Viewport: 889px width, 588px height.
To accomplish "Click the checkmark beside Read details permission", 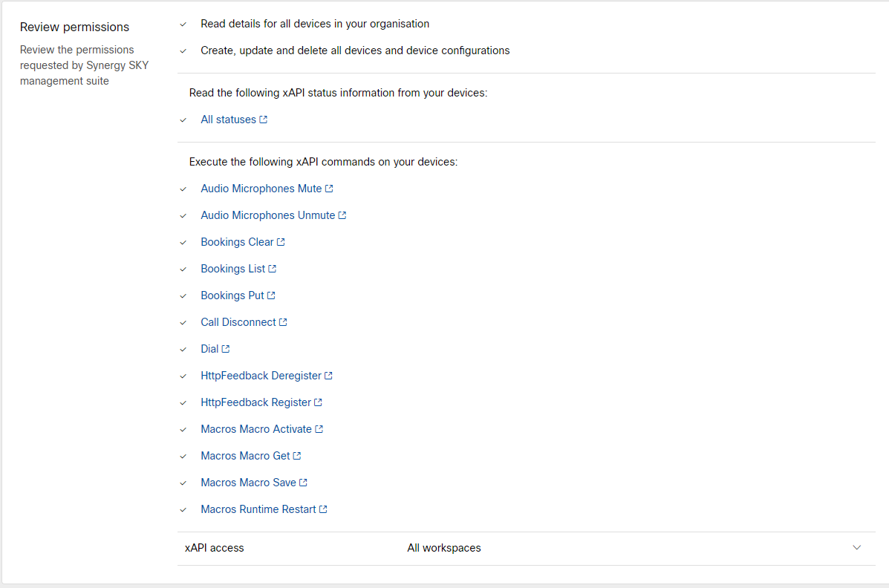I will (183, 24).
